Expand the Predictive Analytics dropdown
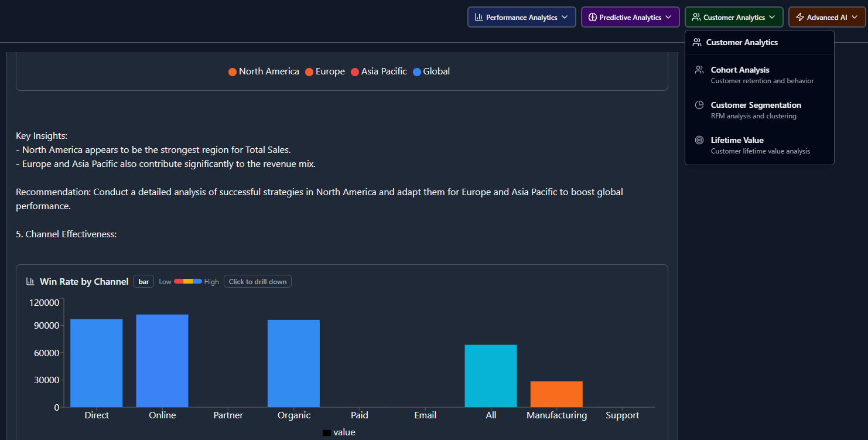Viewport: 868px width, 440px height. pos(630,16)
